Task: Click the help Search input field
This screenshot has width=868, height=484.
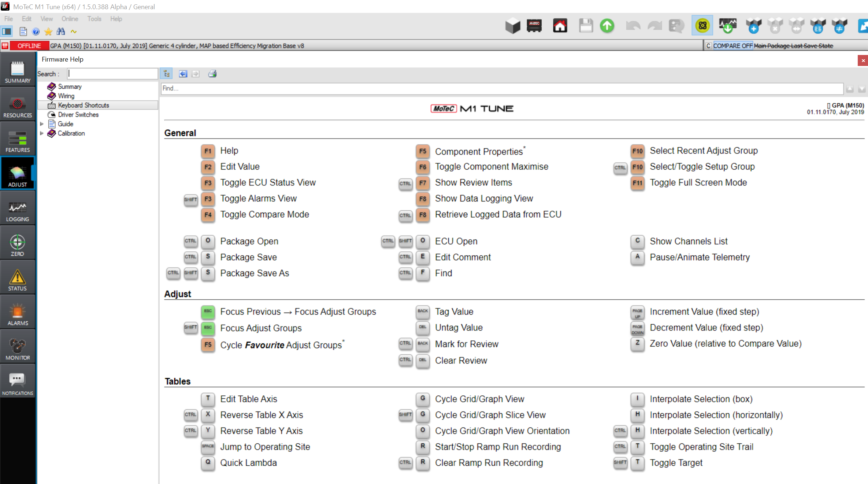Action: 112,74
